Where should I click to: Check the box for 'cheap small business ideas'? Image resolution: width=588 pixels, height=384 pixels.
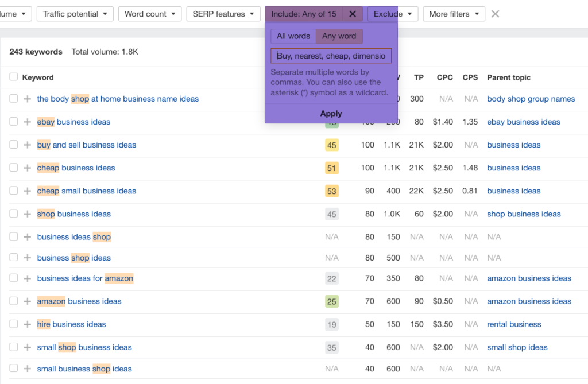pos(14,191)
